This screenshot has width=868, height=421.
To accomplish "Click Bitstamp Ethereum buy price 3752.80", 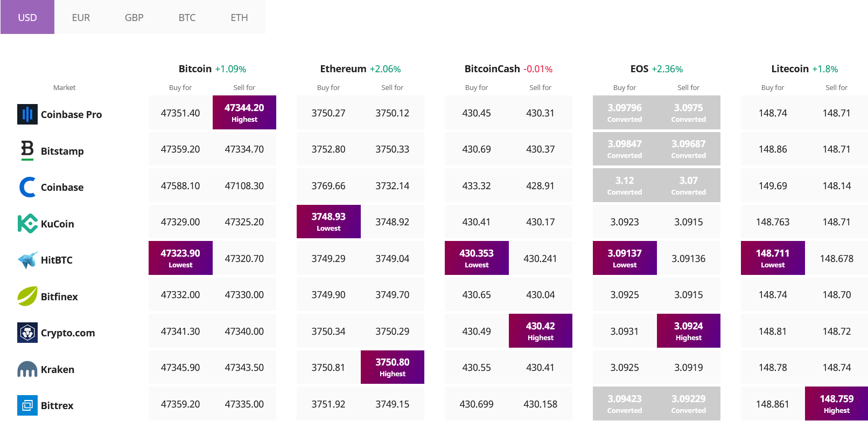I will coord(328,149).
